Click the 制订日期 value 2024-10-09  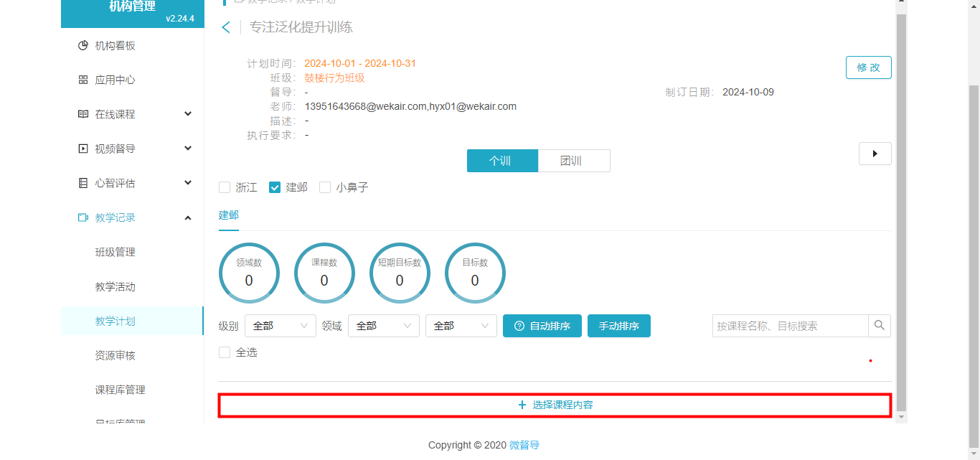[748, 93]
